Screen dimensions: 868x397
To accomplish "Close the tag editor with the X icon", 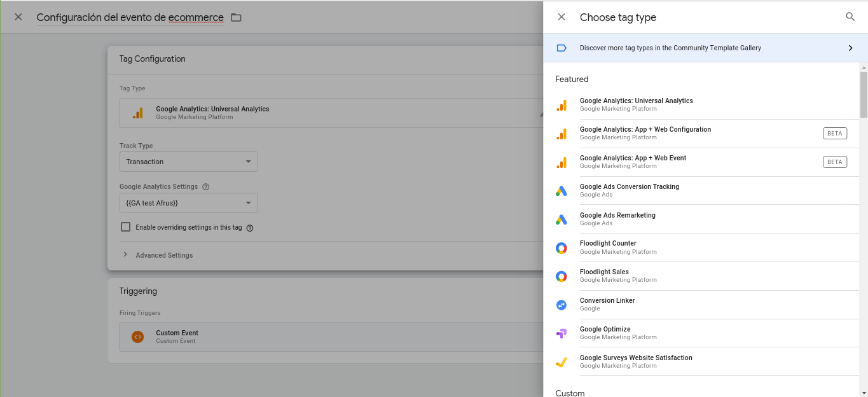I will coord(18,17).
